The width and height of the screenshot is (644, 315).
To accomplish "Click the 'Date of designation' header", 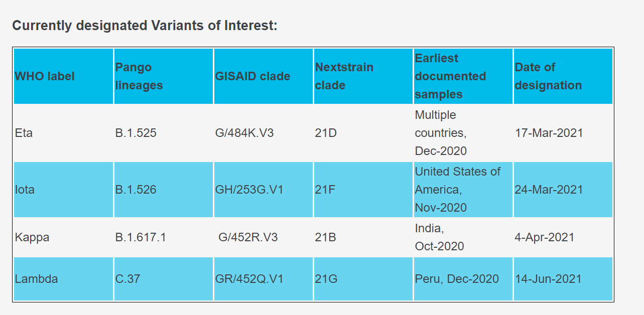I will [548, 76].
